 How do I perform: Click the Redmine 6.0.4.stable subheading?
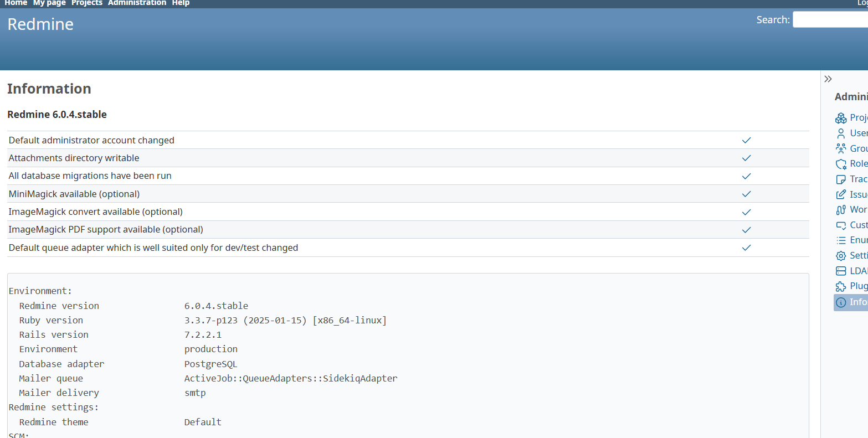click(x=57, y=115)
